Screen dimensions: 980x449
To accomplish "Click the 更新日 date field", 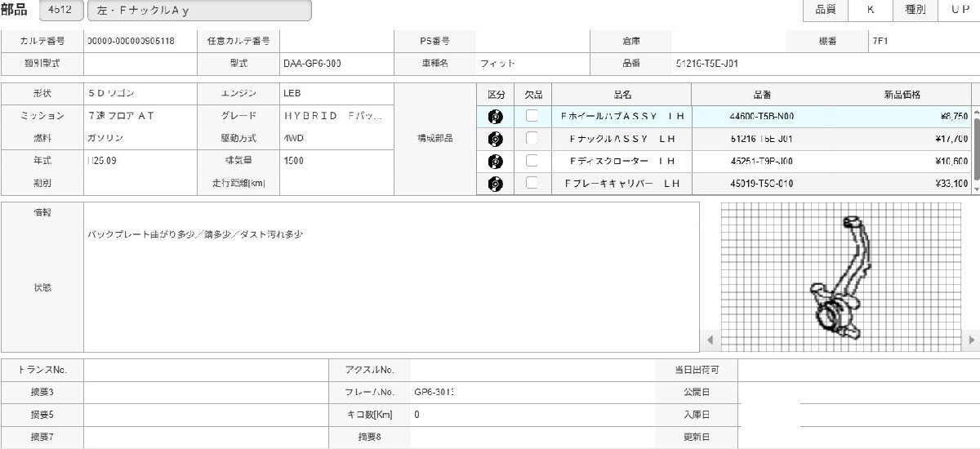I will coord(858,438).
